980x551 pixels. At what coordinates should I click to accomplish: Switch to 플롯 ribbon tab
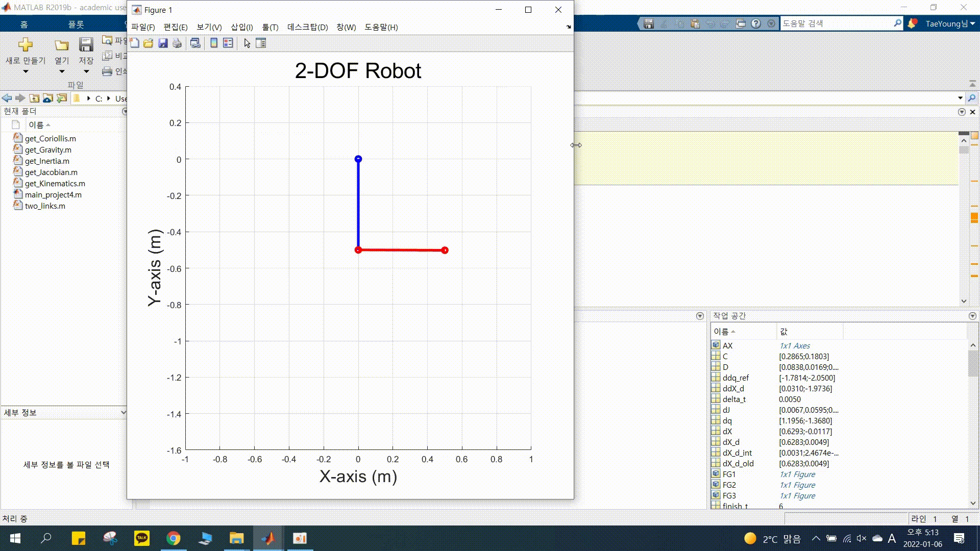pyautogui.click(x=76, y=24)
